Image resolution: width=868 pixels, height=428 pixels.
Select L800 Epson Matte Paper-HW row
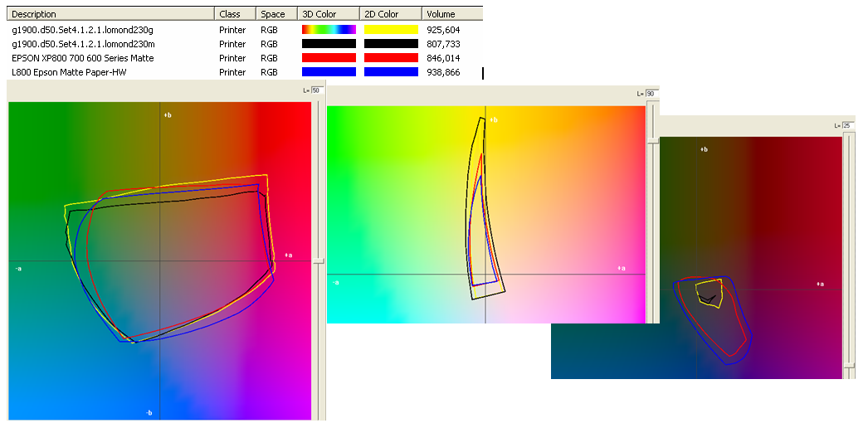click(246, 72)
